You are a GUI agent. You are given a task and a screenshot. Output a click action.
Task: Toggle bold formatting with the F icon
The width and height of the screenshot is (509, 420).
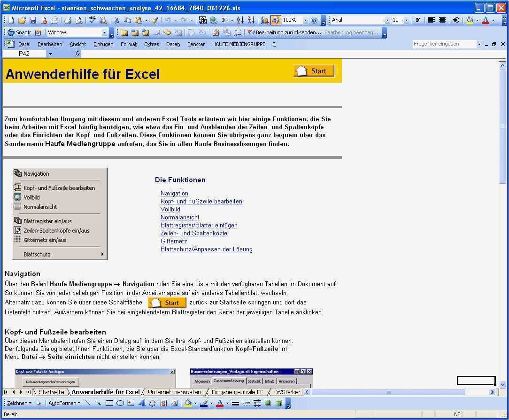coord(417,20)
